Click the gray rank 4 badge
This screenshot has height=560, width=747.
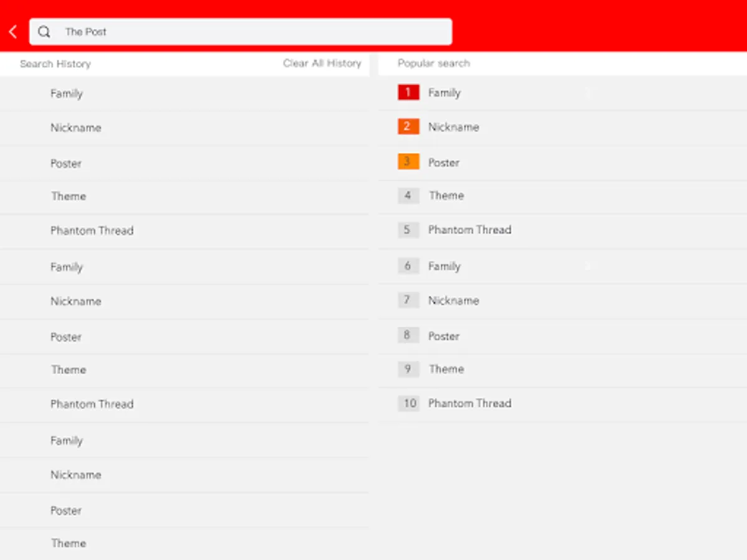[x=408, y=195]
